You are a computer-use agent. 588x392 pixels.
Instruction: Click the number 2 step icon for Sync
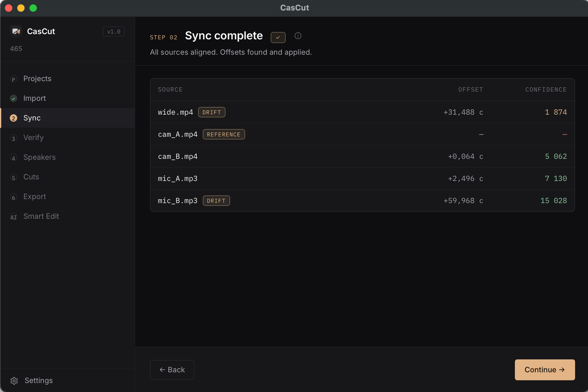tap(14, 118)
